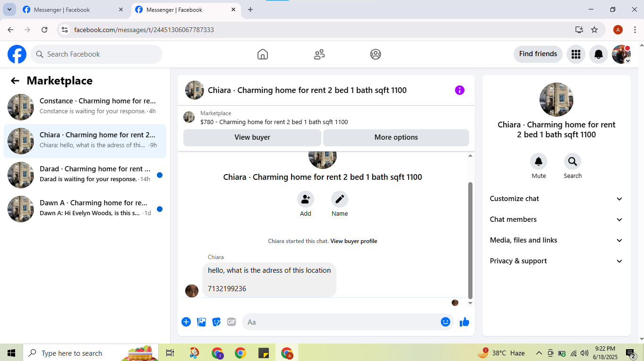Click the chat scrollbar up arrow
This screenshot has height=361, width=644.
coord(470,155)
